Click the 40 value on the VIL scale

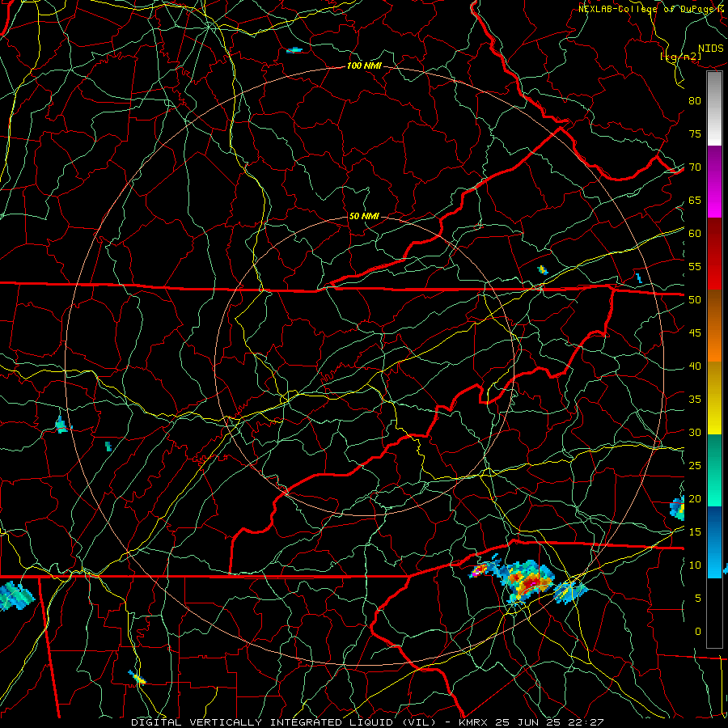(x=695, y=366)
